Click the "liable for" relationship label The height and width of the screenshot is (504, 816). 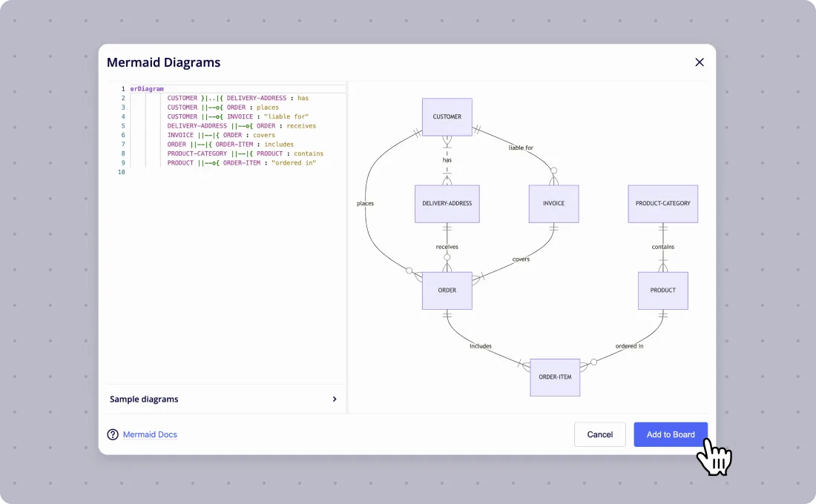coord(521,147)
